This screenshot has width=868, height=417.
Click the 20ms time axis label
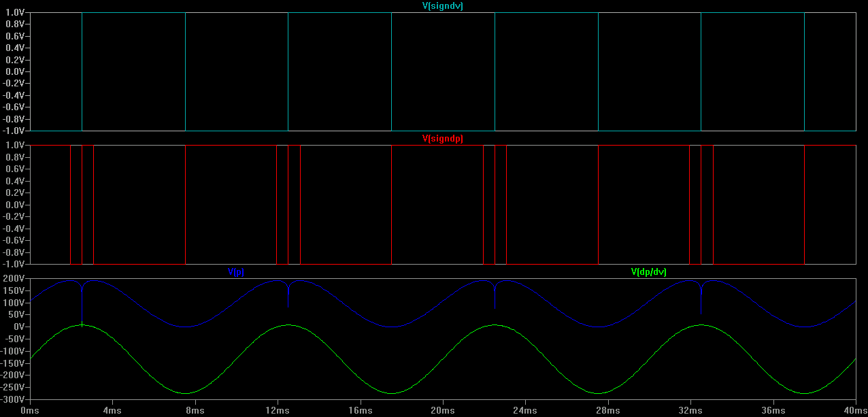pyautogui.click(x=443, y=410)
